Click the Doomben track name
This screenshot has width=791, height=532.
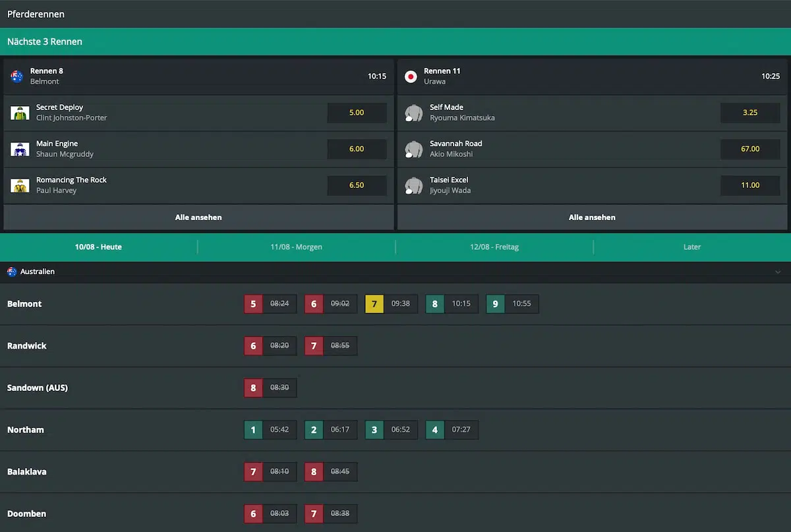click(27, 514)
